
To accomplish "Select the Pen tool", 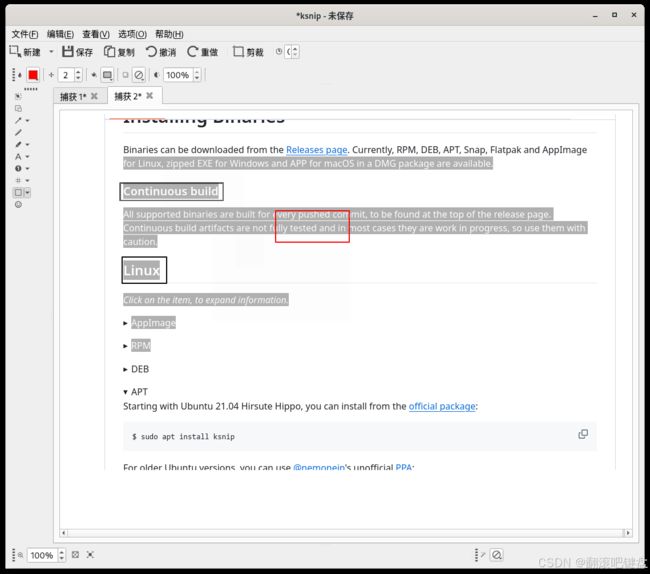I will pos(18,132).
